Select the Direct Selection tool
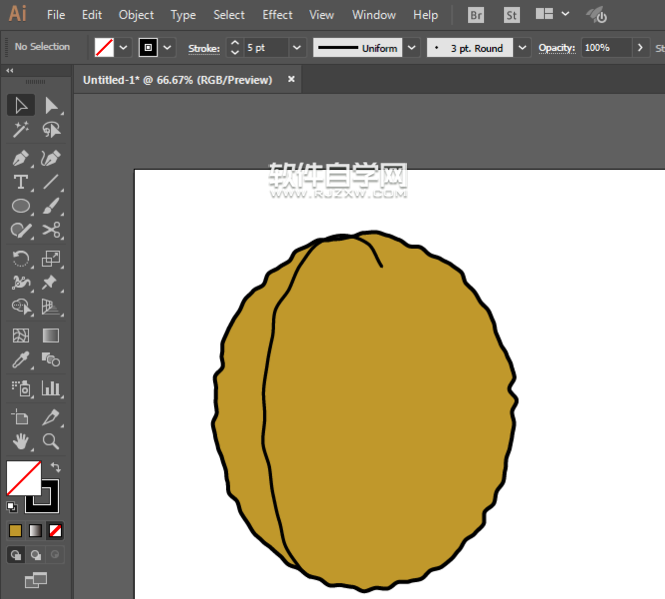 [51, 105]
